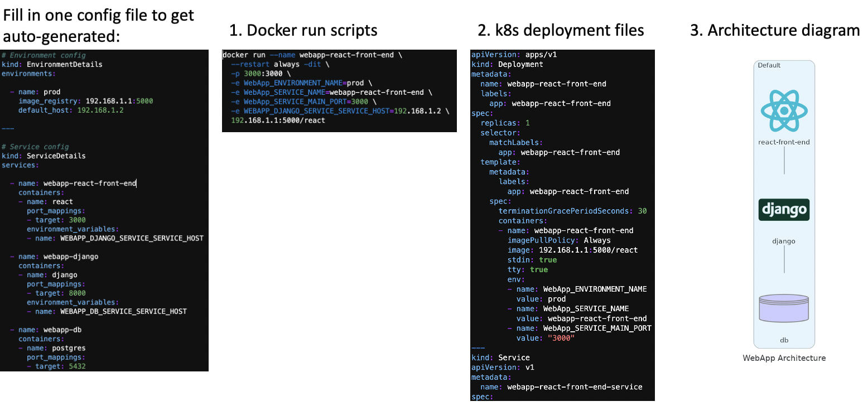Screen dimensions: 868x406
Task: Click the db label in the diagram
Action: click(784, 340)
